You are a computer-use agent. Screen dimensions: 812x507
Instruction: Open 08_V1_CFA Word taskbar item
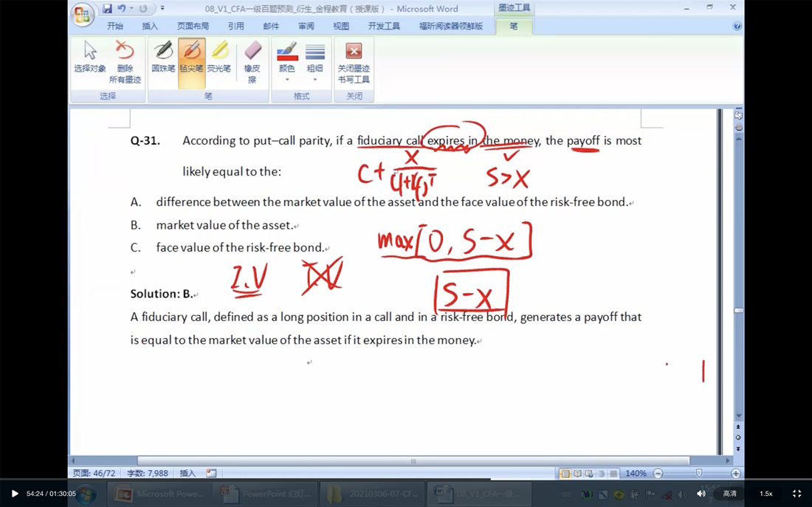[x=478, y=494]
